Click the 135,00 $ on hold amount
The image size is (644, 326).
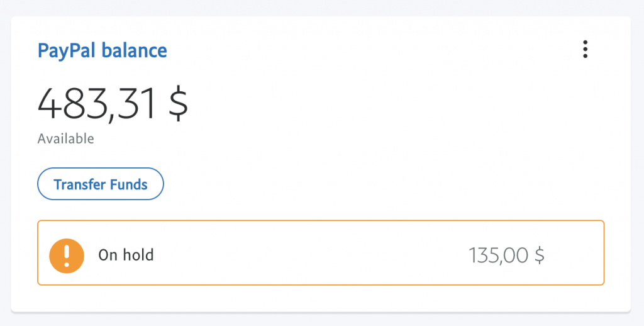click(x=506, y=256)
